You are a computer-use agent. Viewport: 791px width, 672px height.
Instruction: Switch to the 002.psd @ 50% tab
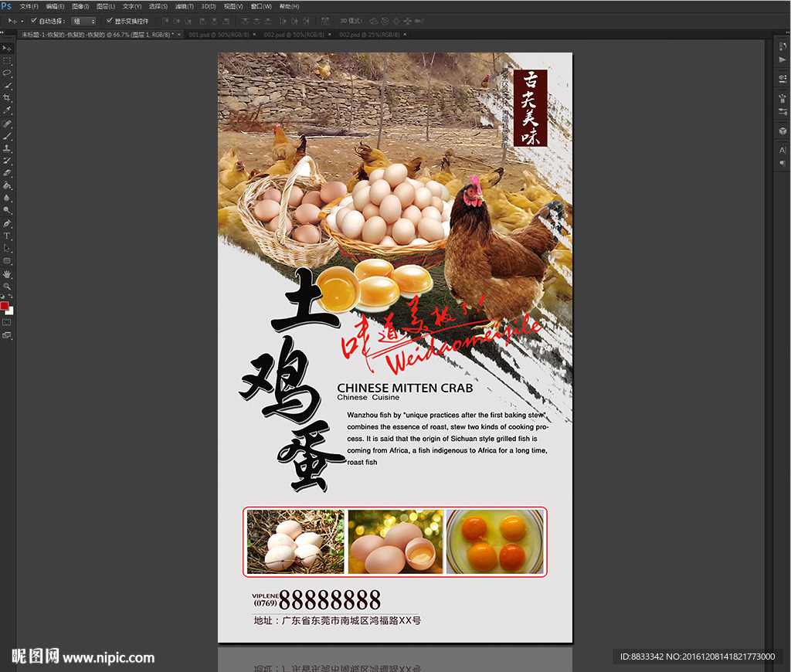[294, 35]
